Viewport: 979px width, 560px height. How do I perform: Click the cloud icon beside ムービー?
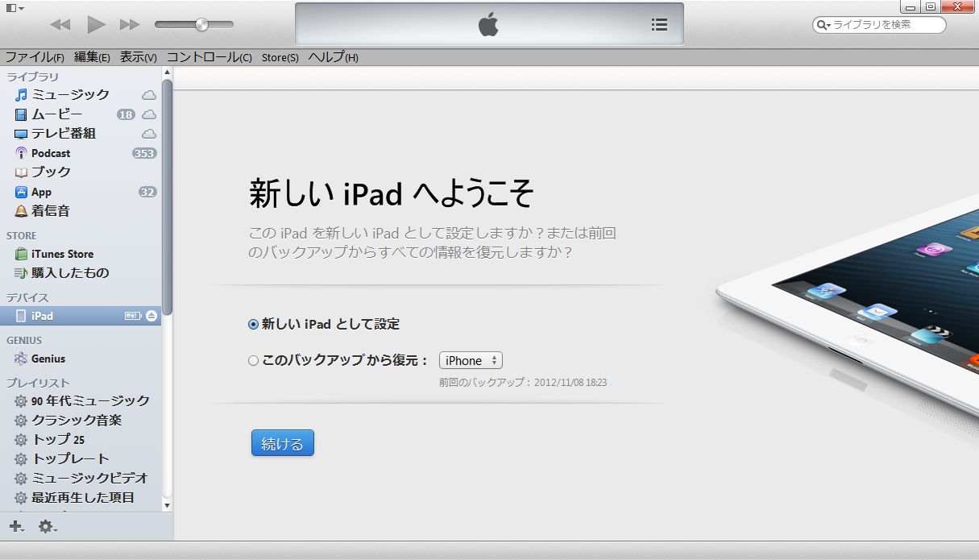[149, 114]
